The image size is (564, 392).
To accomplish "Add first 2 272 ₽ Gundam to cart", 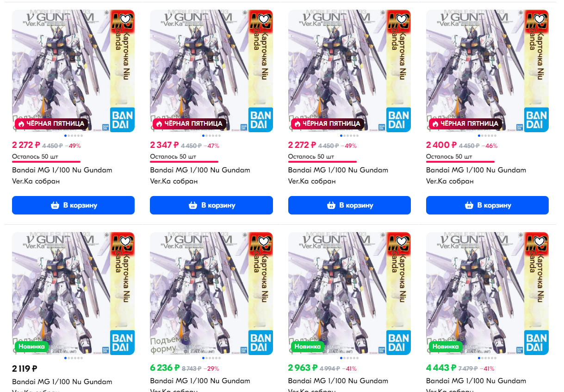I will click(x=73, y=205).
